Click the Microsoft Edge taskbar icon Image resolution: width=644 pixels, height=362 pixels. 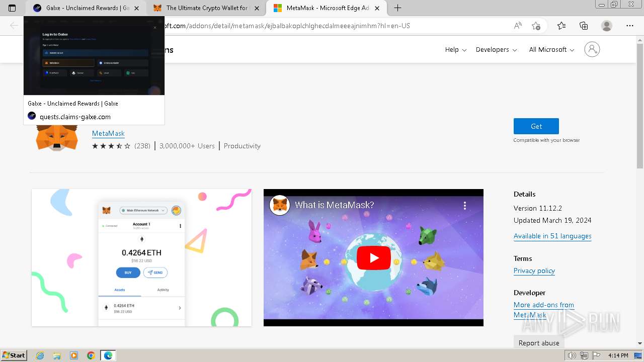tap(108, 355)
